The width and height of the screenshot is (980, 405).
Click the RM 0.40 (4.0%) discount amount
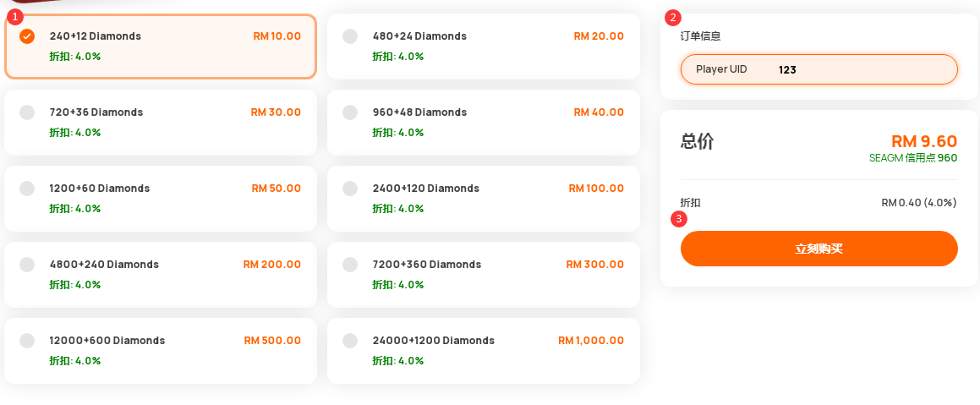tap(919, 203)
